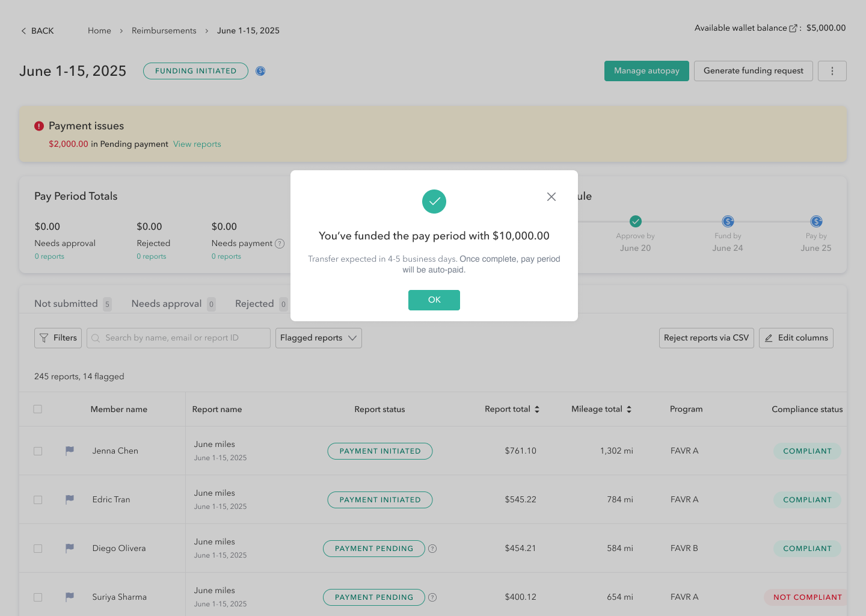Click the search by name or report ID field
Image resolution: width=866 pixels, height=616 pixels.
pos(179,338)
